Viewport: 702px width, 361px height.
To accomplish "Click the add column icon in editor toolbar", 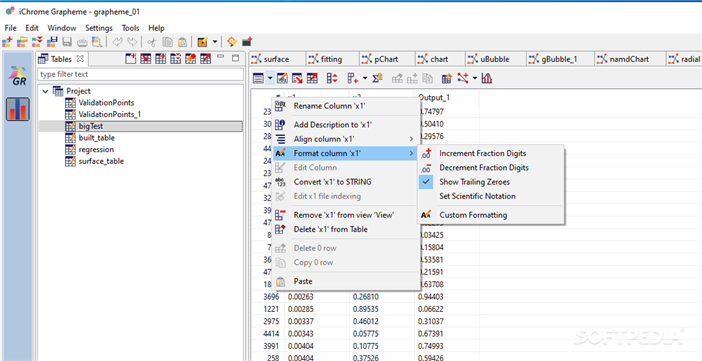I will click(x=353, y=79).
